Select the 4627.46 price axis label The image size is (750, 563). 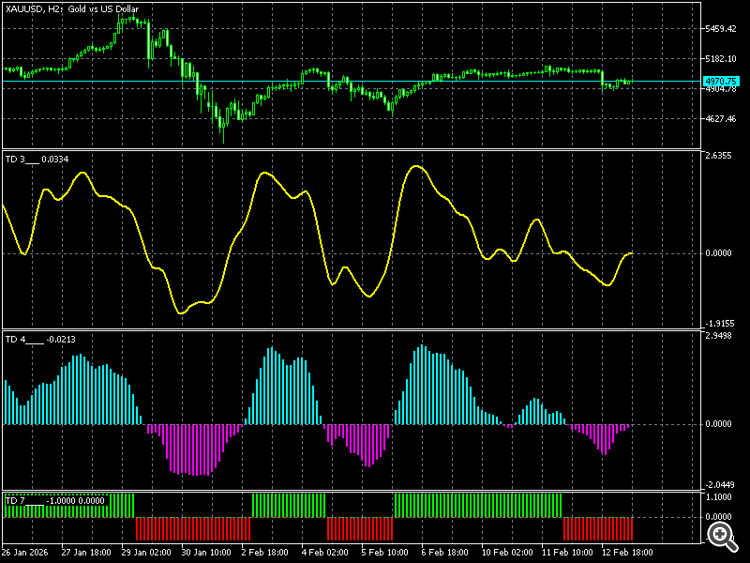(x=721, y=119)
